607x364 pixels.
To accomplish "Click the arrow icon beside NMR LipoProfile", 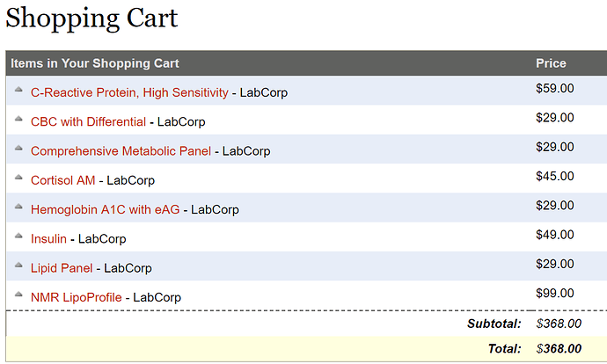I will [18, 295].
